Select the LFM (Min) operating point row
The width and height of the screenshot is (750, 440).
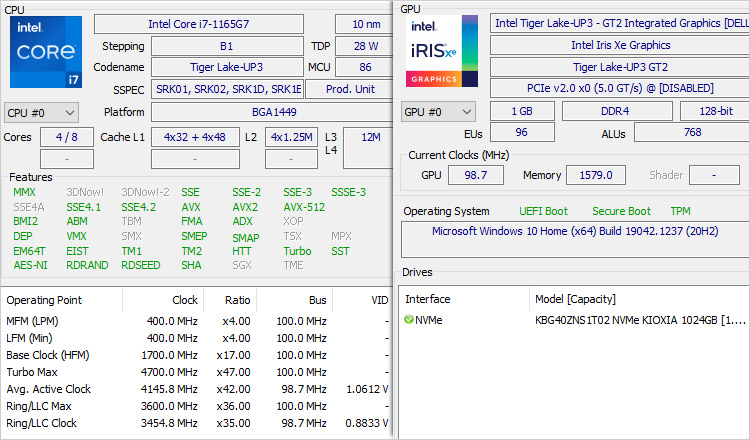point(197,338)
